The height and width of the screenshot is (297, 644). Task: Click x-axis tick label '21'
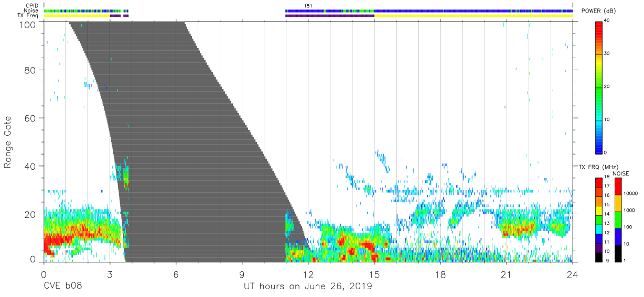[507, 274]
